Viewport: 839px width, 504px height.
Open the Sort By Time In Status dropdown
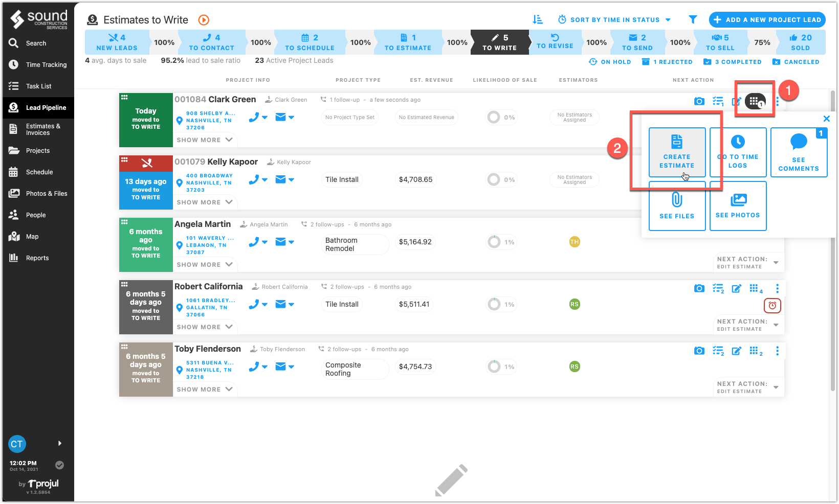614,19
